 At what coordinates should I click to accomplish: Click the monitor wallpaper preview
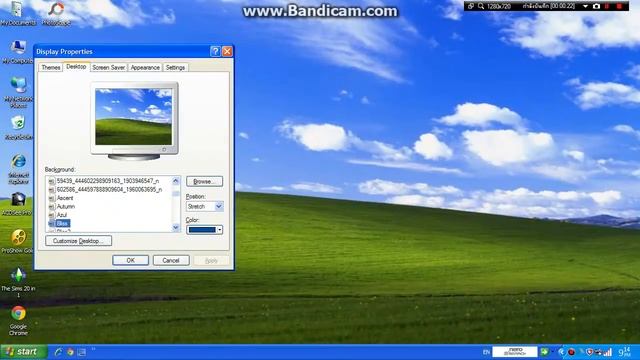click(x=134, y=117)
